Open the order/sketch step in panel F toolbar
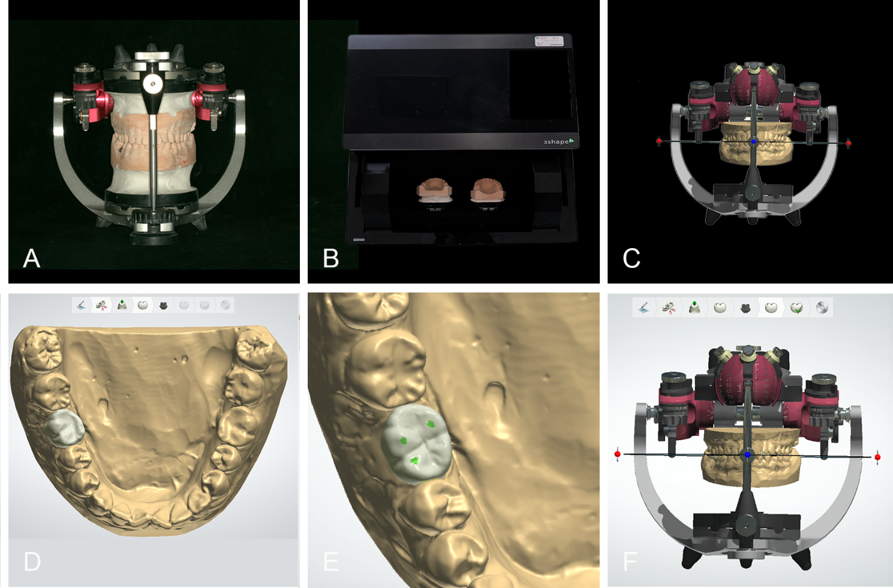The height and width of the screenshot is (588, 893). click(644, 307)
